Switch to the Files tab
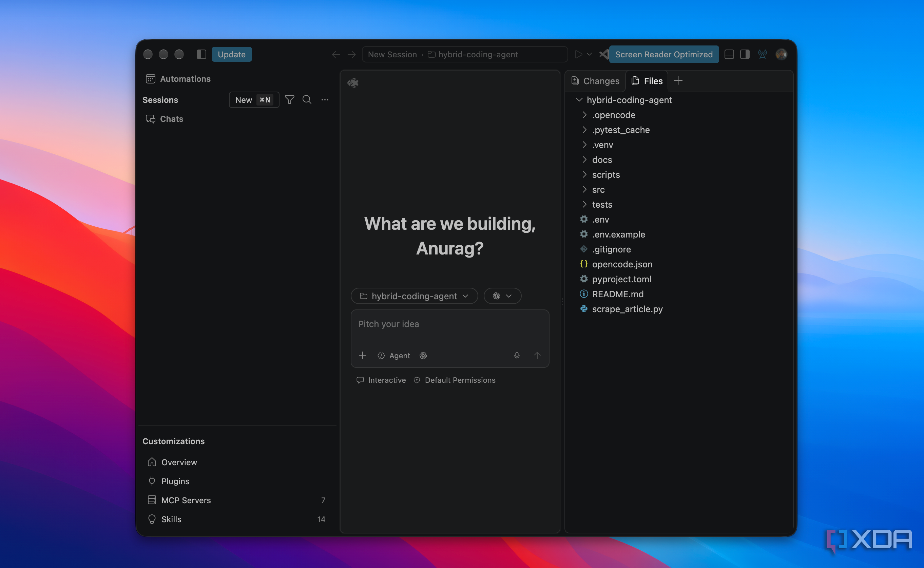The height and width of the screenshot is (568, 924). (647, 81)
